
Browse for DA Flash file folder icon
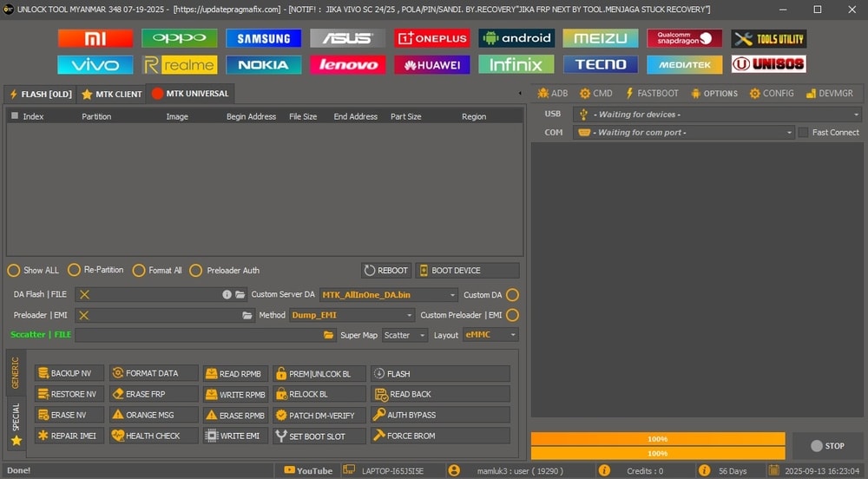[x=240, y=295]
